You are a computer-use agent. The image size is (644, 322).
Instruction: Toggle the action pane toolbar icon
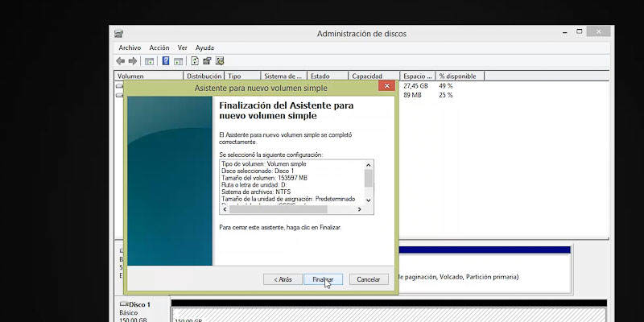click(178, 61)
